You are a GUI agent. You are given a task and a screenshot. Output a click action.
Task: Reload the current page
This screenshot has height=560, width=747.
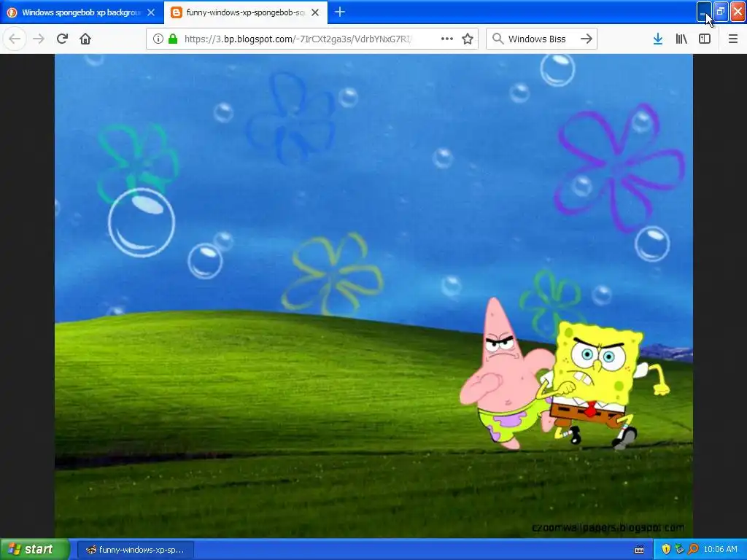[x=62, y=39]
